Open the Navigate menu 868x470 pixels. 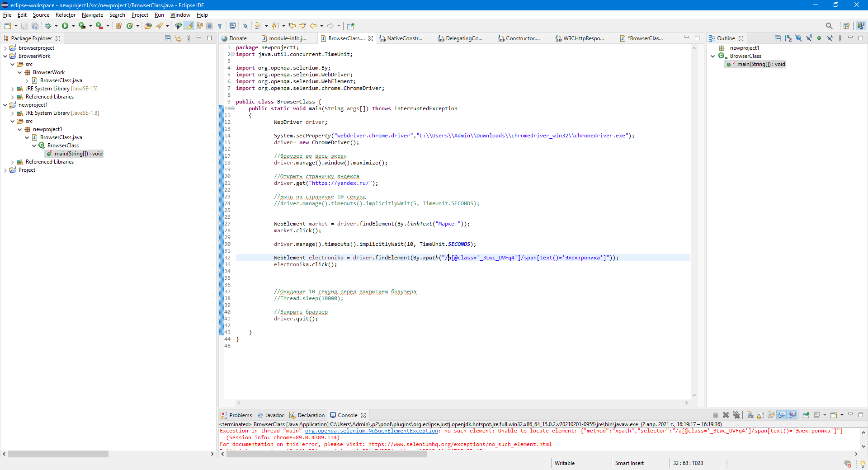pos(92,15)
